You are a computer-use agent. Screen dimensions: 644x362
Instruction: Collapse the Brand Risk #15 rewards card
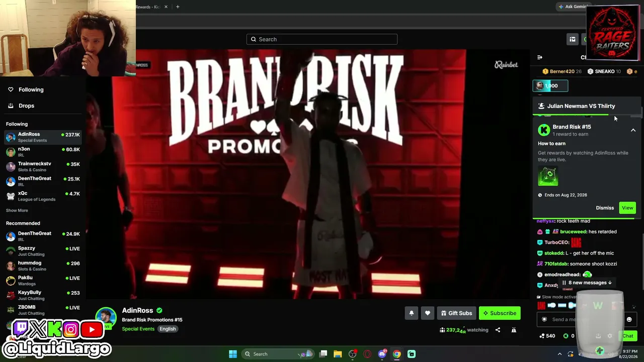click(x=633, y=130)
